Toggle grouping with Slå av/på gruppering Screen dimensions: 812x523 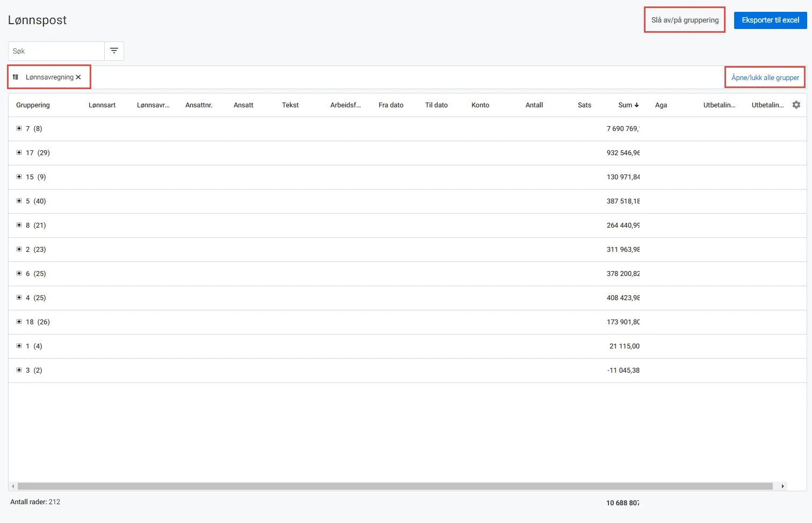click(x=685, y=20)
